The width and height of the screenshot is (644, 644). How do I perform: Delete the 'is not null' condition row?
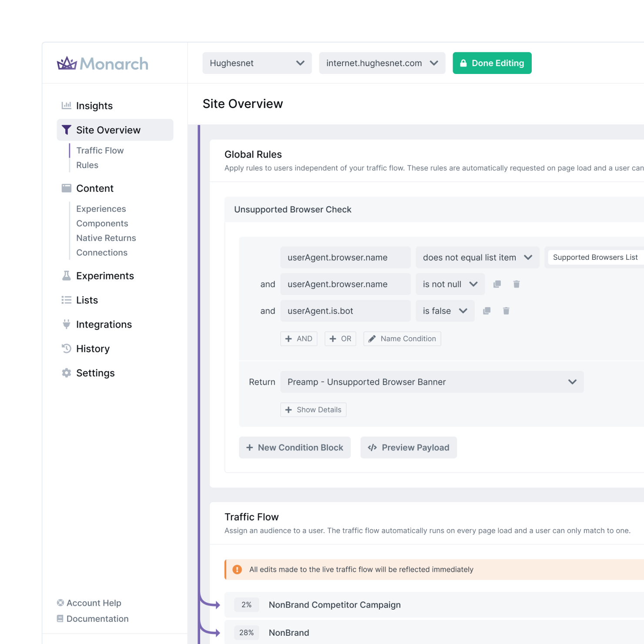pyautogui.click(x=517, y=284)
